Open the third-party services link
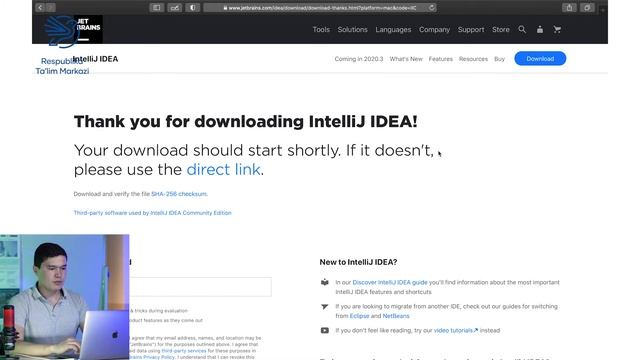The height and width of the screenshot is (360, 640). (184, 351)
